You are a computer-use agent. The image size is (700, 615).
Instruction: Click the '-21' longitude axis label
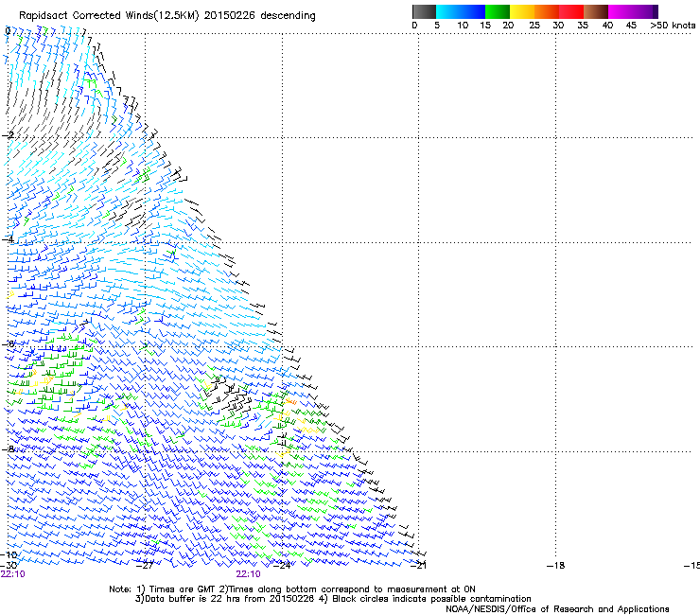(x=418, y=566)
